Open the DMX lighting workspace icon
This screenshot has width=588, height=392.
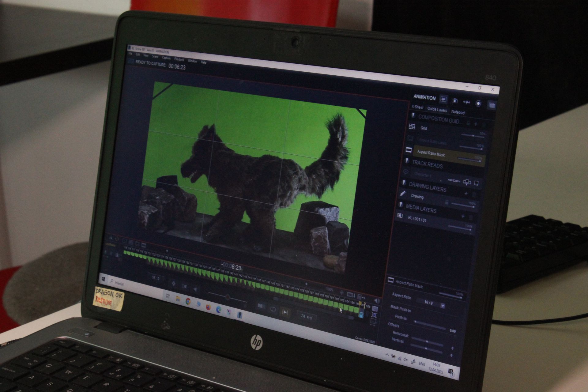click(478, 104)
